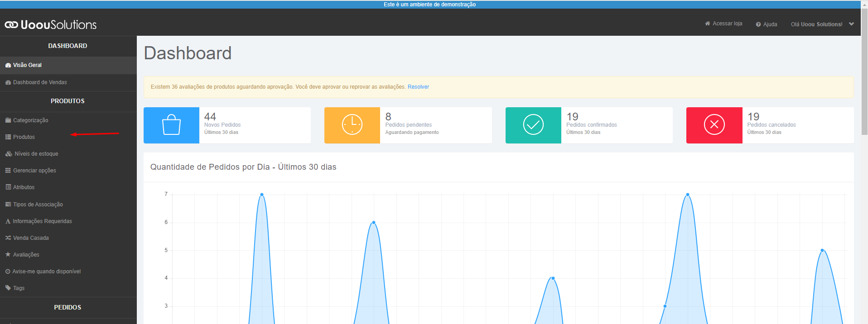Screen dimensions: 868x324
Task: Click the Visão Geral dashboard icon
Action: click(x=8, y=65)
